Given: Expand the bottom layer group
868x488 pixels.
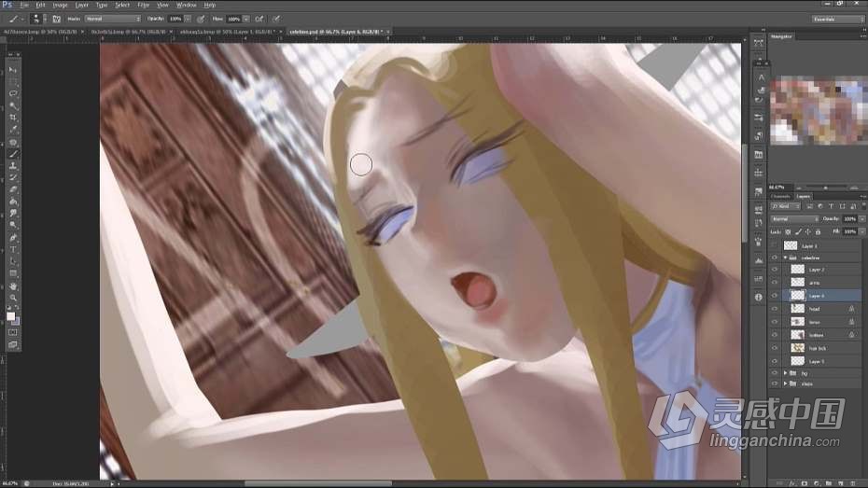Looking at the screenshot, I should [x=786, y=383].
